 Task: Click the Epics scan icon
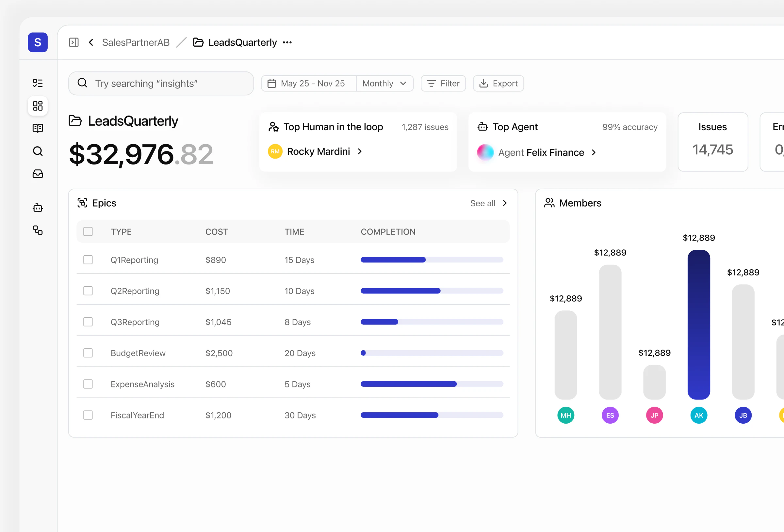[82, 203]
